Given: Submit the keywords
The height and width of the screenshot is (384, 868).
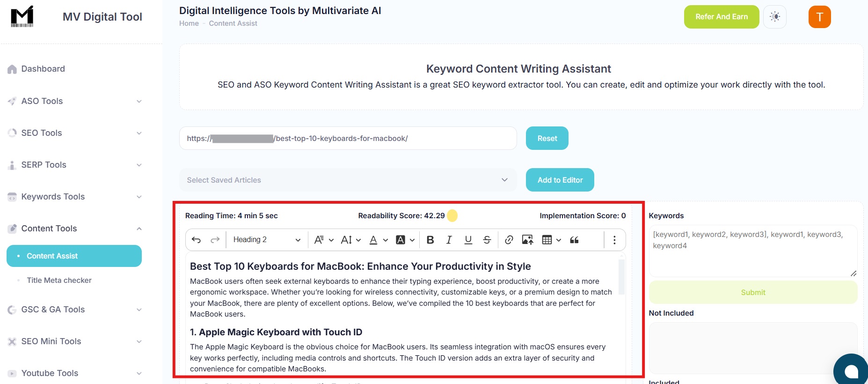Looking at the screenshot, I should click(753, 292).
